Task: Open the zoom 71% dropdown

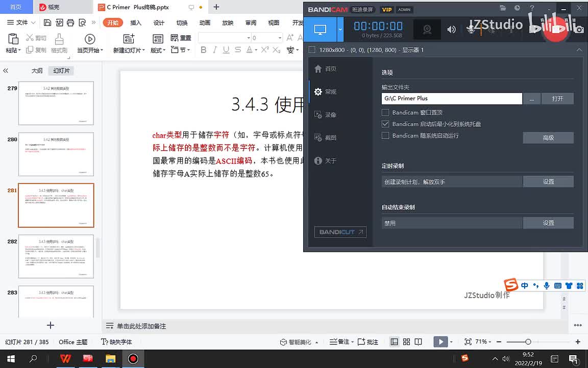Action: 490,342
